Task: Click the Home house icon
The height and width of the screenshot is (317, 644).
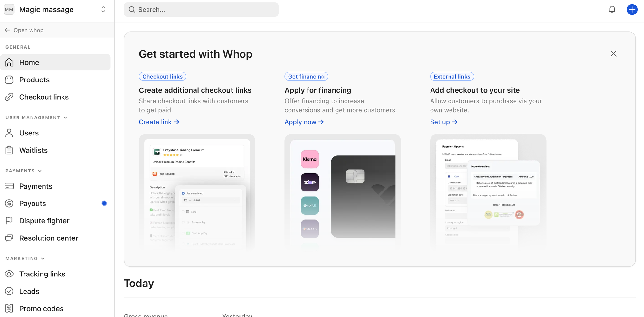Action: coord(9,62)
